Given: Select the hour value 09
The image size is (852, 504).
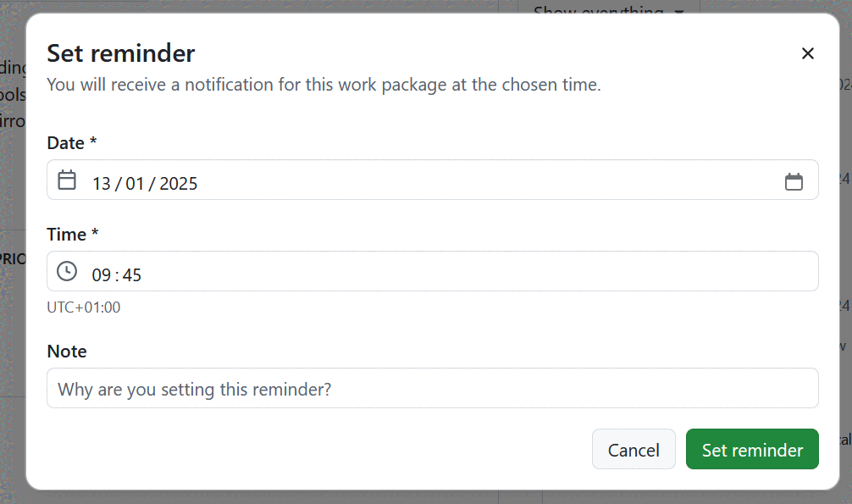Looking at the screenshot, I should (102, 273).
